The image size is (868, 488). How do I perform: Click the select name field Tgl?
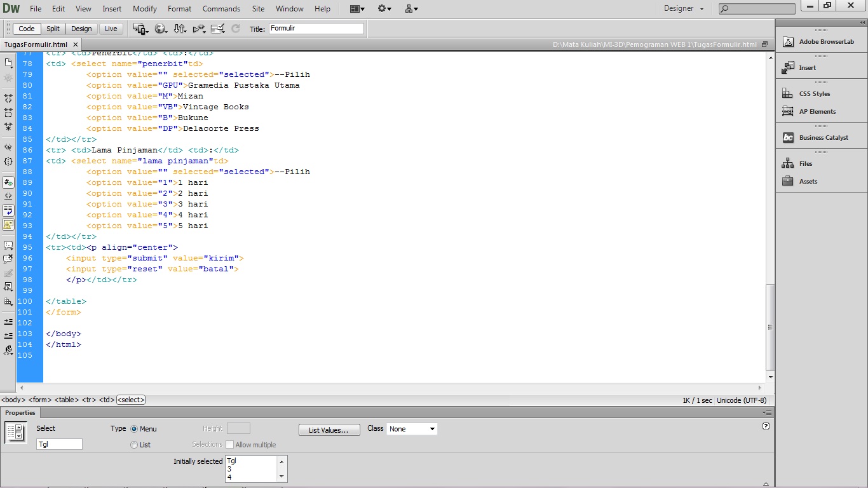coord(59,444)
